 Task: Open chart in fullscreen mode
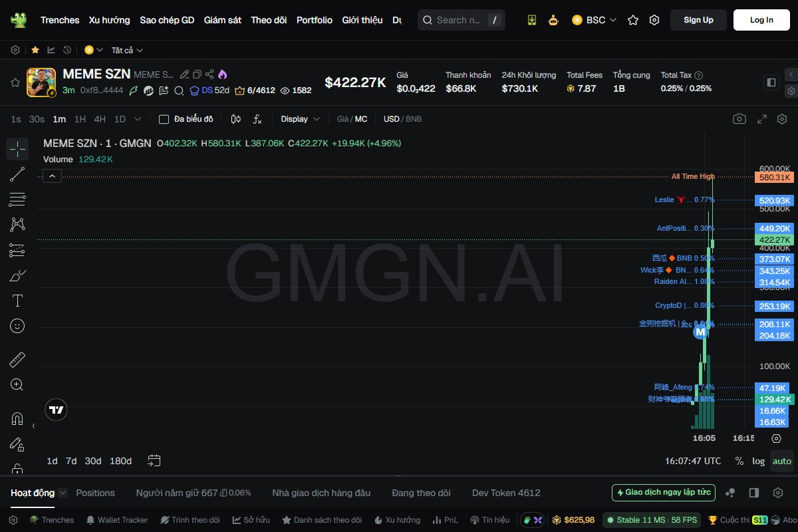pos(762,119)
